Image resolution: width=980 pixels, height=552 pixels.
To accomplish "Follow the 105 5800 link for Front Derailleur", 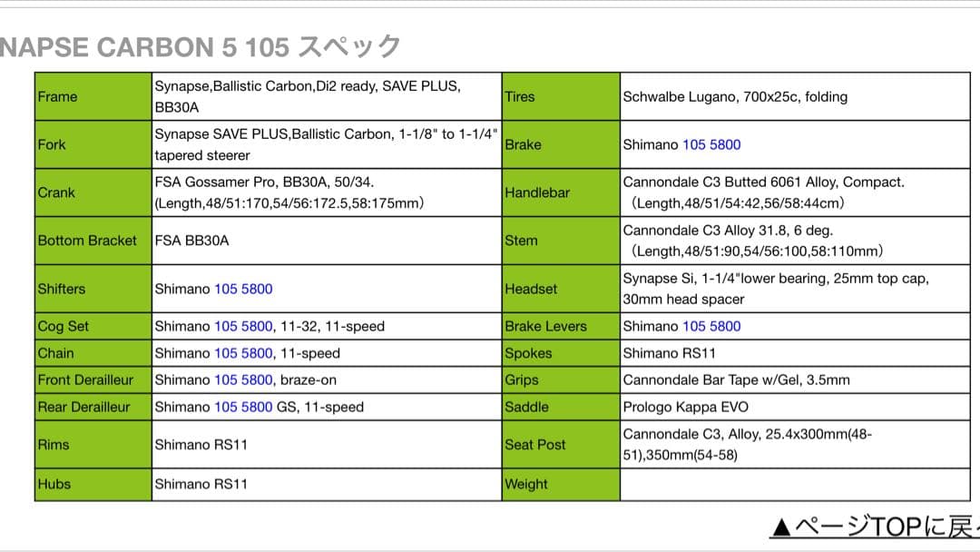I will [x=243, y=379].
